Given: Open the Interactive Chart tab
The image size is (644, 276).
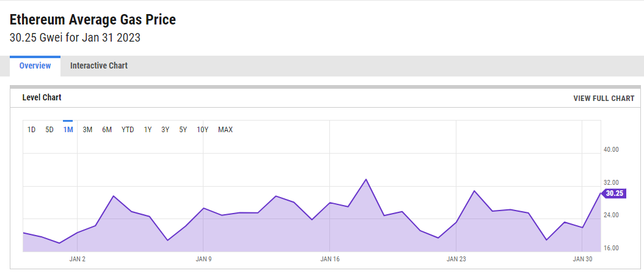Looking at the screenshot, I should click(99, 66).
